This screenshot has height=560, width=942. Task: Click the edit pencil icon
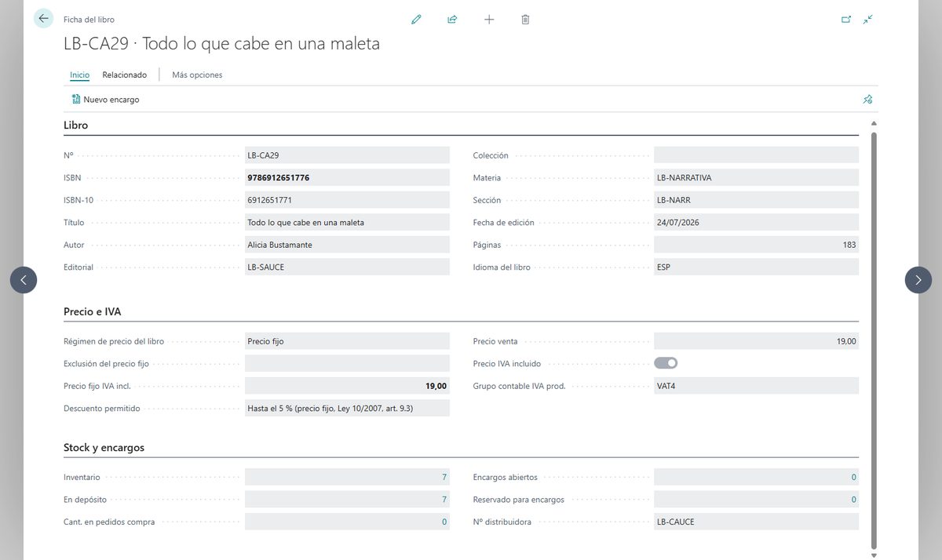coord(416,20)
